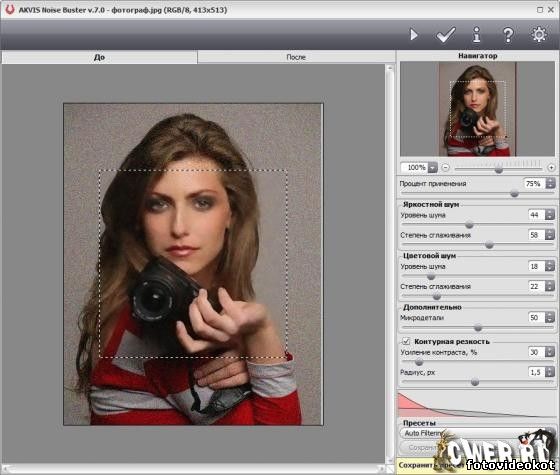Open help question mark icon
This screenshot has height=475, width=560.
(x=508, y=35)
